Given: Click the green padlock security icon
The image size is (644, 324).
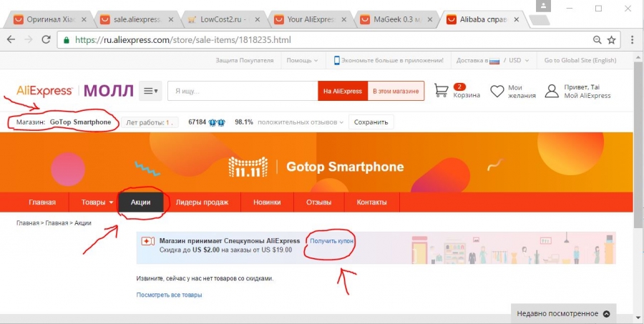Looking at the screenshot, I should coord(66,40).
